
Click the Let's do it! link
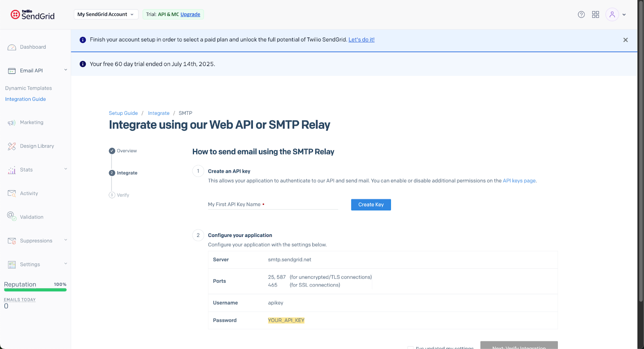coord(361,39)
